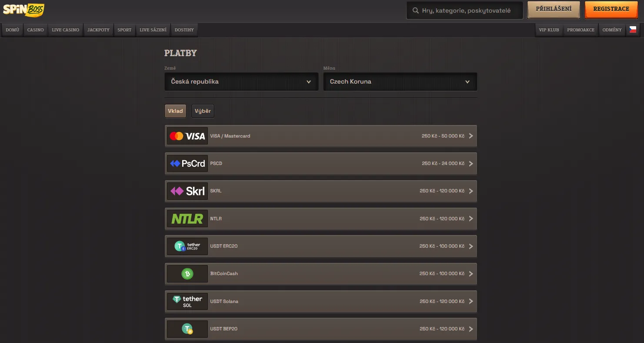
Task: Open the Sport menu item
Action: [124, 30]
